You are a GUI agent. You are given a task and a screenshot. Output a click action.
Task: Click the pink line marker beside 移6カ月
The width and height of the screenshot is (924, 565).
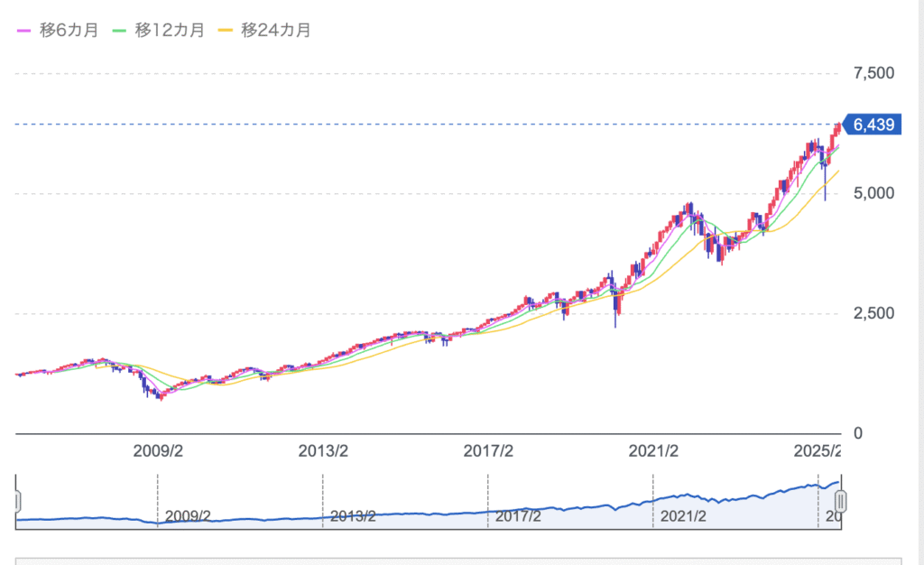(x=24, y=31)
